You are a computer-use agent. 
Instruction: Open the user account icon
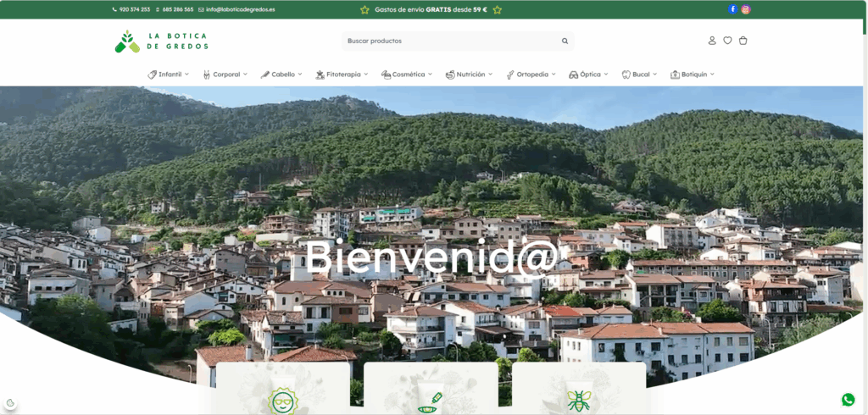(x=712, y=41)
